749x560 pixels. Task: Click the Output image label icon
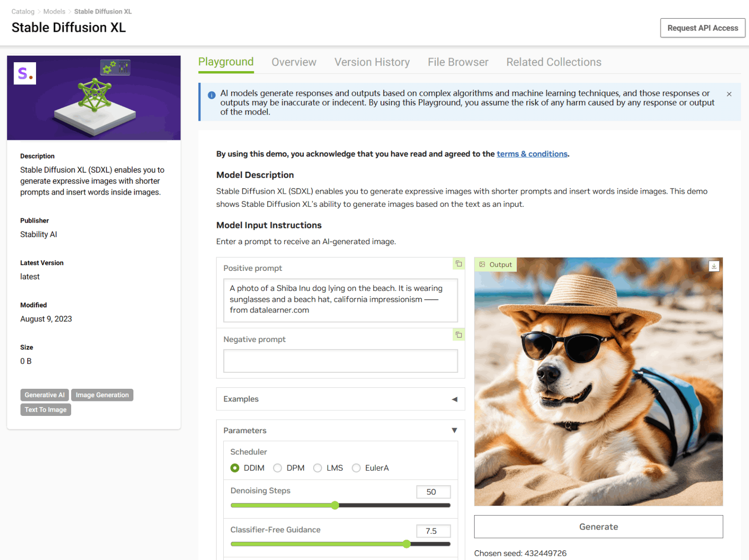[x=482, y=264]
